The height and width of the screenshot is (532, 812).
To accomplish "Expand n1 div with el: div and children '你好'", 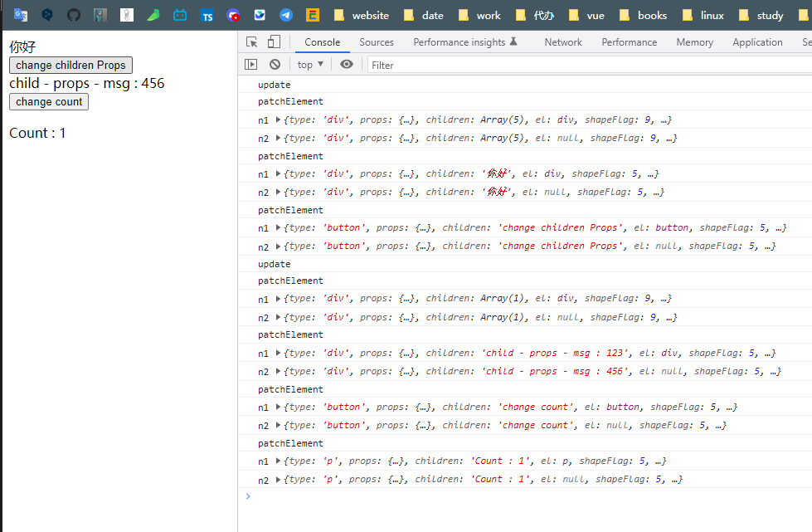I will coord(278,174).
